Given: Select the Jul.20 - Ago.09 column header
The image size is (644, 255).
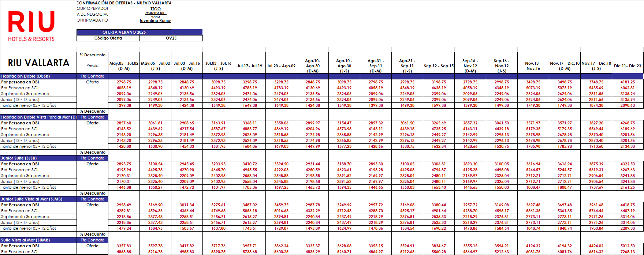Looking at the screenshot, I should 281,66.
